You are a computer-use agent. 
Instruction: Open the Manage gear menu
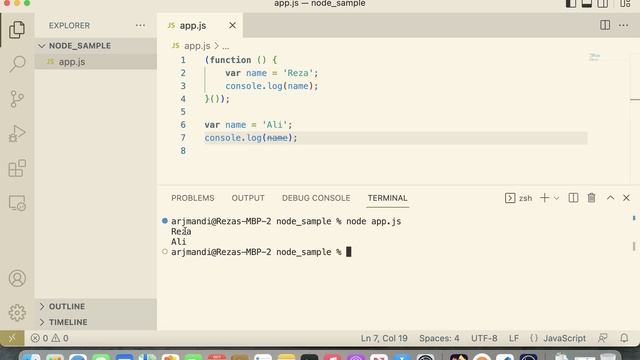tap(17, 313)
